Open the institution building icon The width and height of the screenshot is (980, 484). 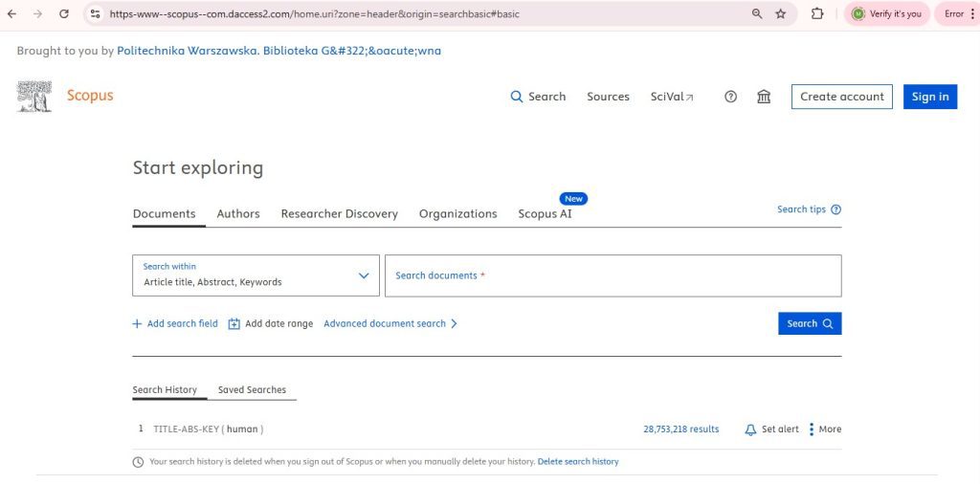(x=764, y=97)
